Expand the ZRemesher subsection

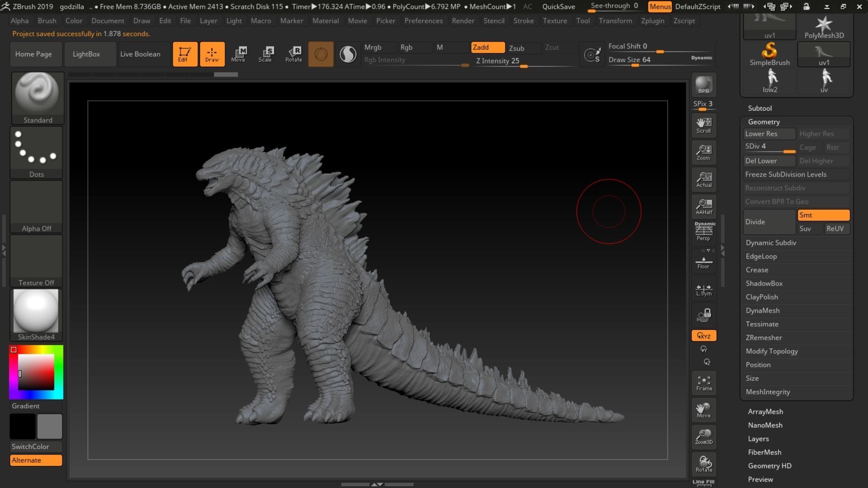point(764,338)
